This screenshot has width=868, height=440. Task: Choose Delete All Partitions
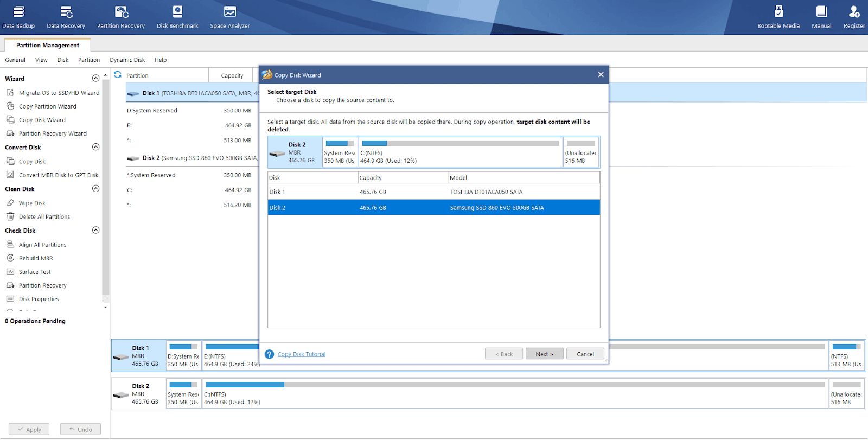(38, 216)
